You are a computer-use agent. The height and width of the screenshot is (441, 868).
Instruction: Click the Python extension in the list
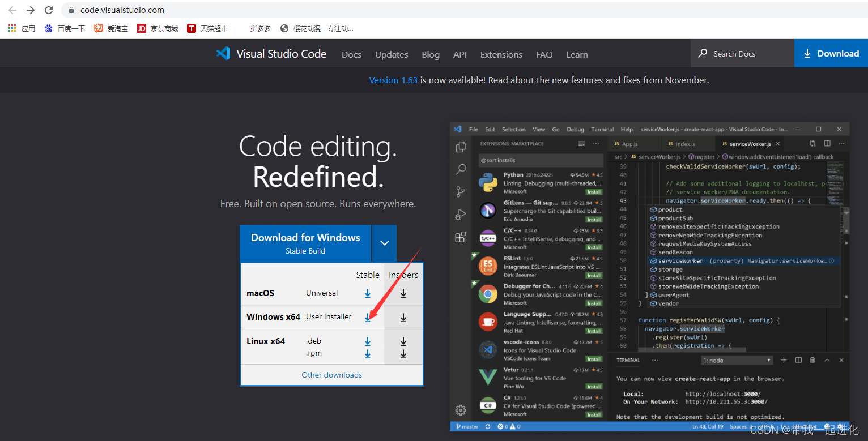[540, 183]
